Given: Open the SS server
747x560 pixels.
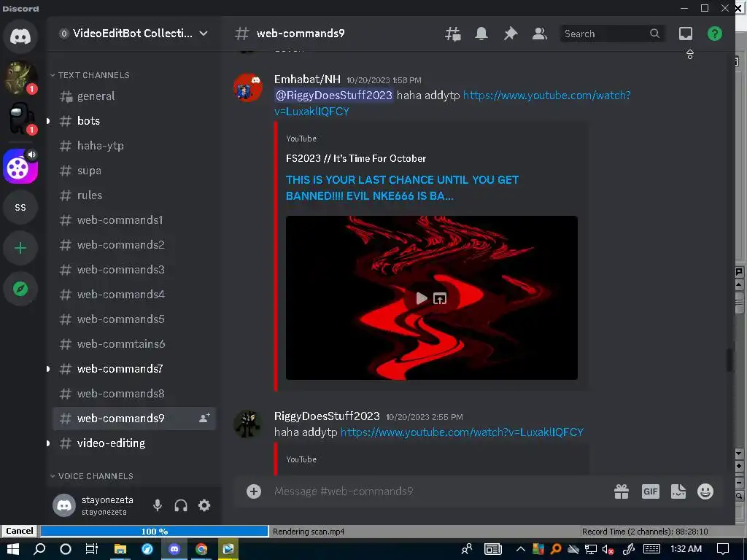Looking at the screenshot, I should click(20, 208).
